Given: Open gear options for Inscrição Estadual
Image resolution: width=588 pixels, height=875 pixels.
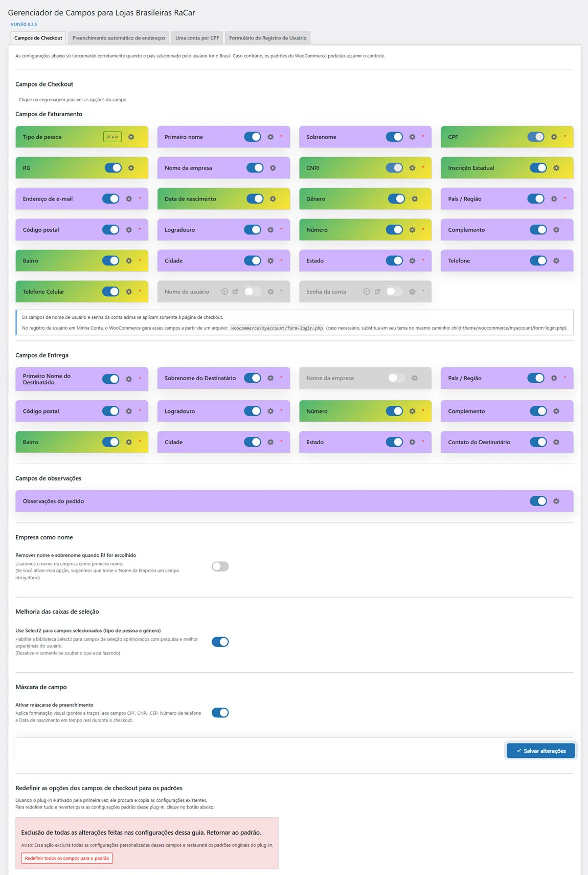Looking at the screenshot, I should 556,168.
